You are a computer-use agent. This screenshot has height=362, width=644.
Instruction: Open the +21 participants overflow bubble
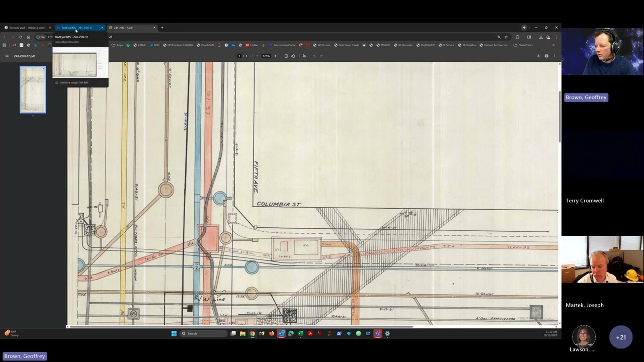tap(621, 337)
